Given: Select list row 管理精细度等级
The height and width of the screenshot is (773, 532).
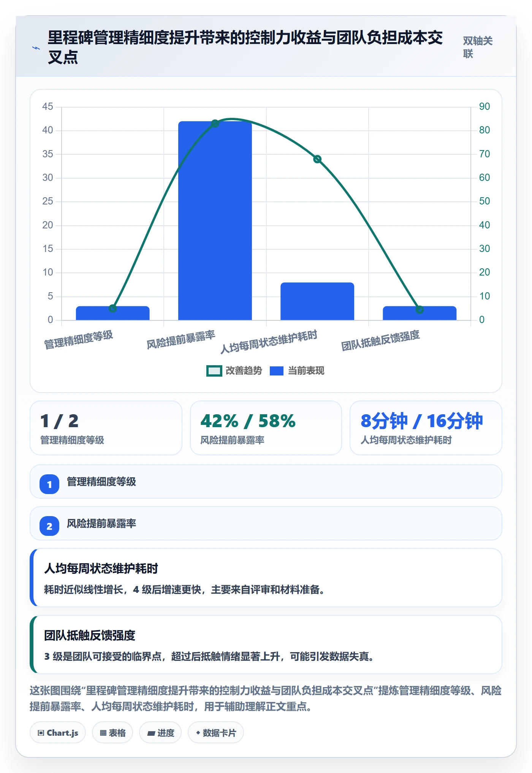Looking at the screenshot, I should pos(266,482).
